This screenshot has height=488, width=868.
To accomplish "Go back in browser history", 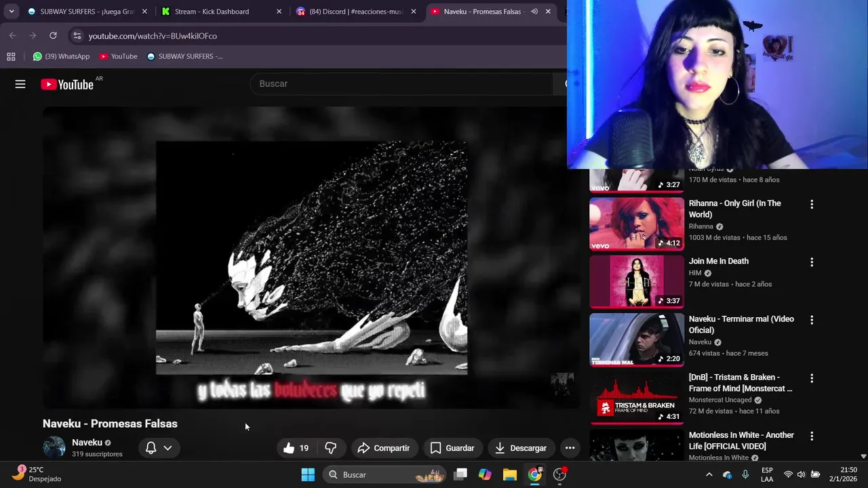I will pos(12,35).
